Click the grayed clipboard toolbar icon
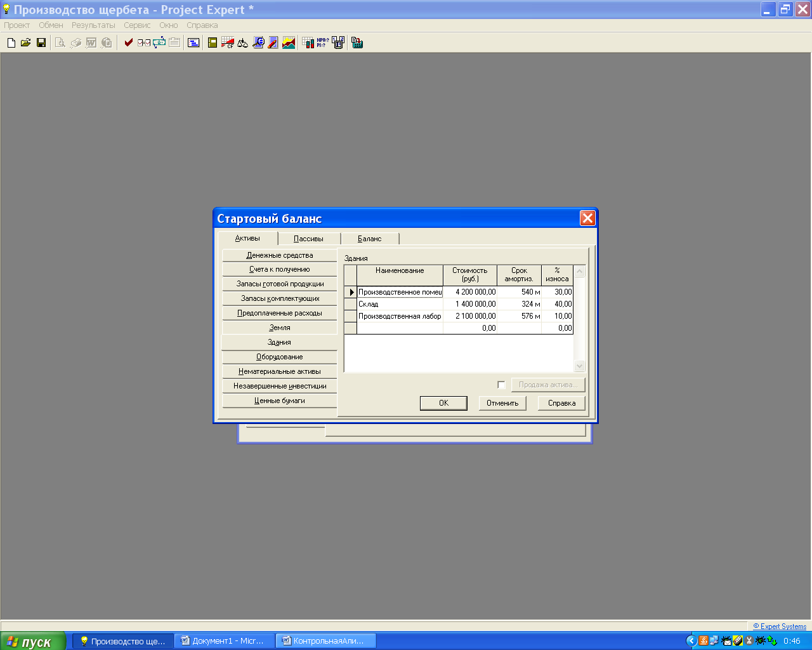Screen dimensions: 812x650 [174, 43]
